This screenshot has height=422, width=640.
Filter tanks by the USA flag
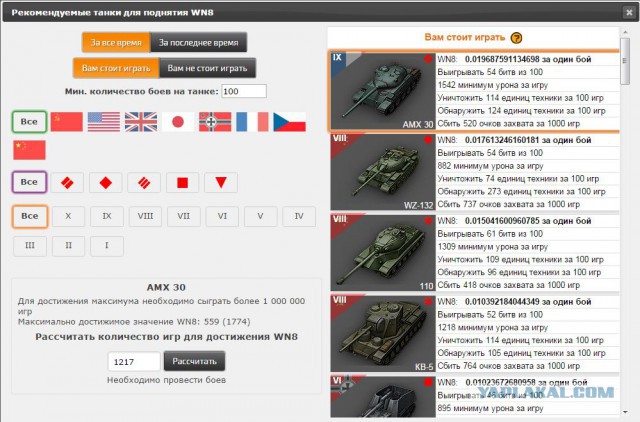pyautogui.click(x=104, y=122)
